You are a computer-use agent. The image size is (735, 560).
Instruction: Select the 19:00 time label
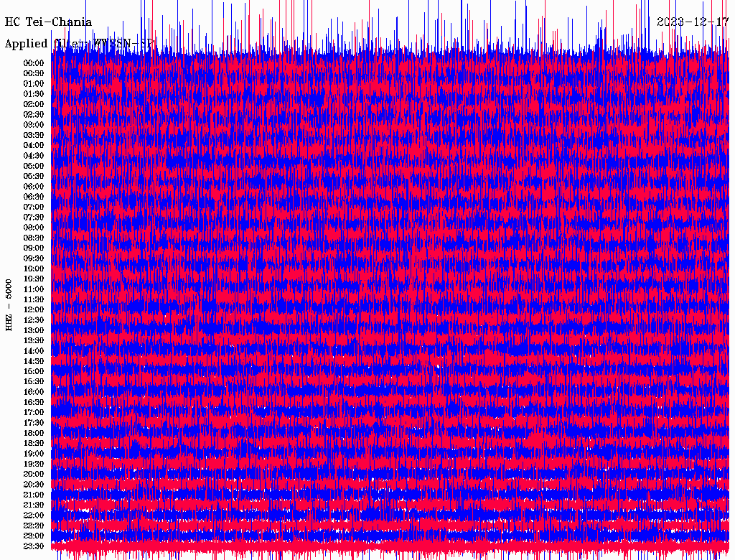pos(34,454)
